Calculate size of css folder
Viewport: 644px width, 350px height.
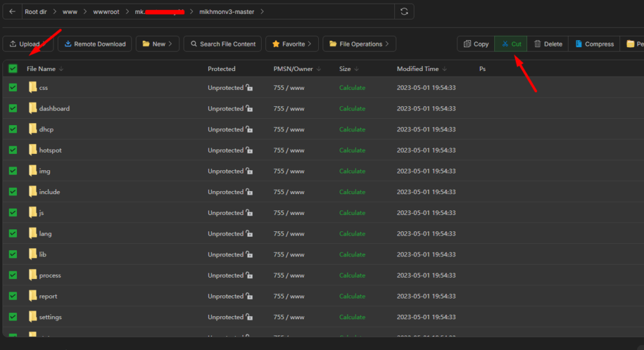(x=352, y=87)
